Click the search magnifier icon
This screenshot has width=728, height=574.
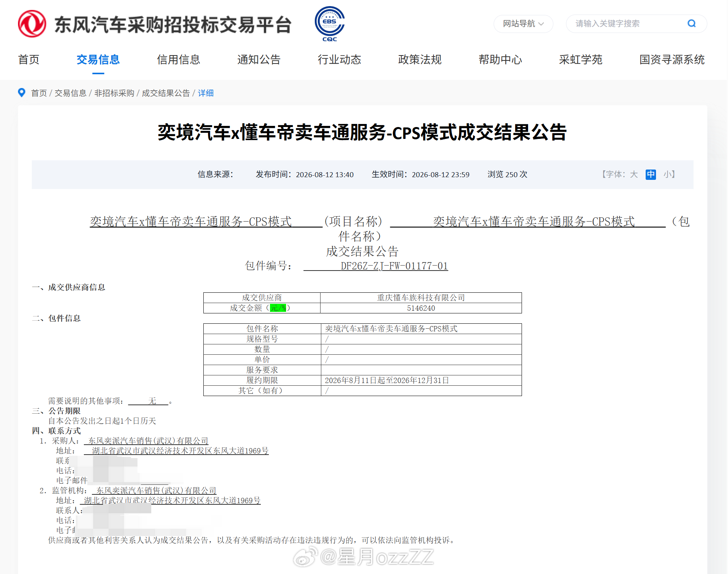click(692, 23)
